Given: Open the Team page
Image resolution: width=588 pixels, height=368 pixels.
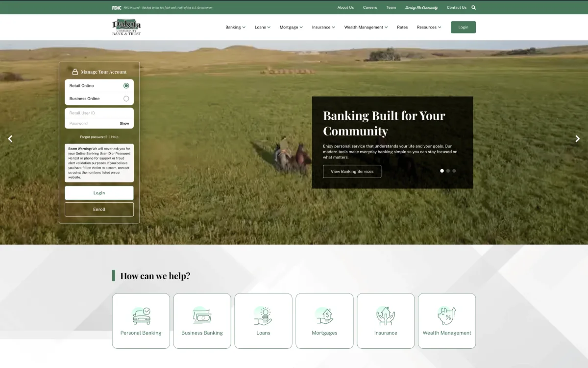Looking at the screenshot, I should pos(391,7).
